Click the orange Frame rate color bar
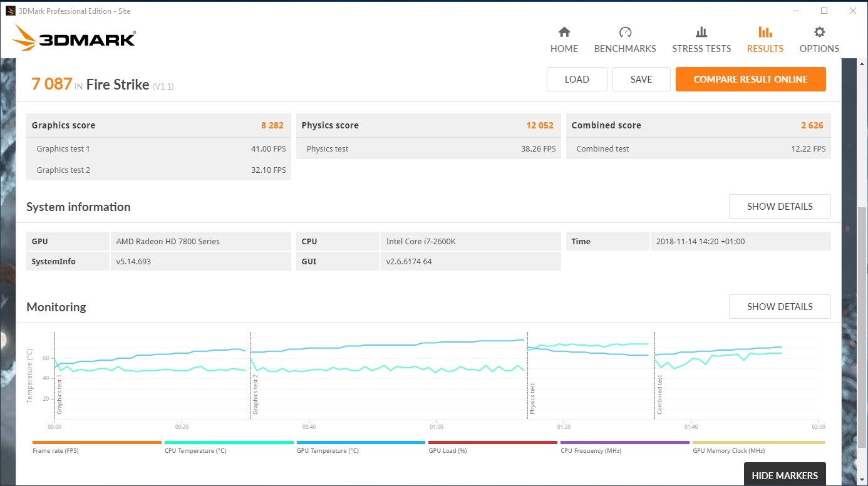The height and width of the screenshot is (486, 868). point(97,443)
